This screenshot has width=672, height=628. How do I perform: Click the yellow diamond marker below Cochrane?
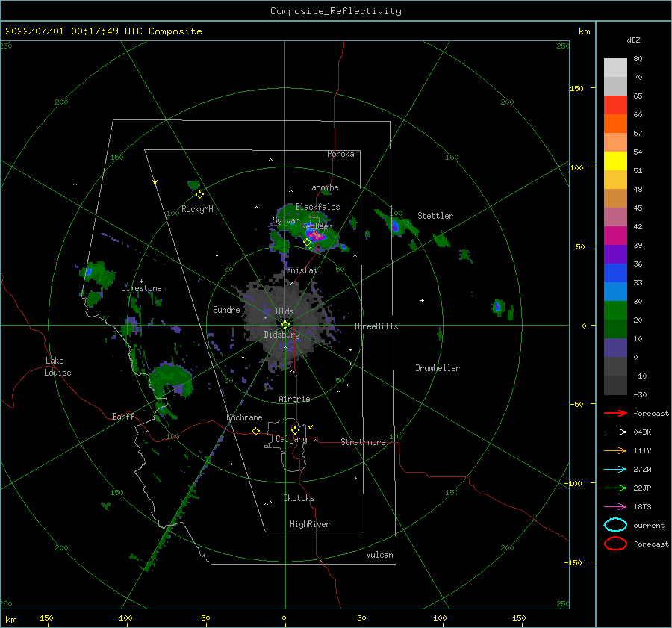(x=256, y=431)
